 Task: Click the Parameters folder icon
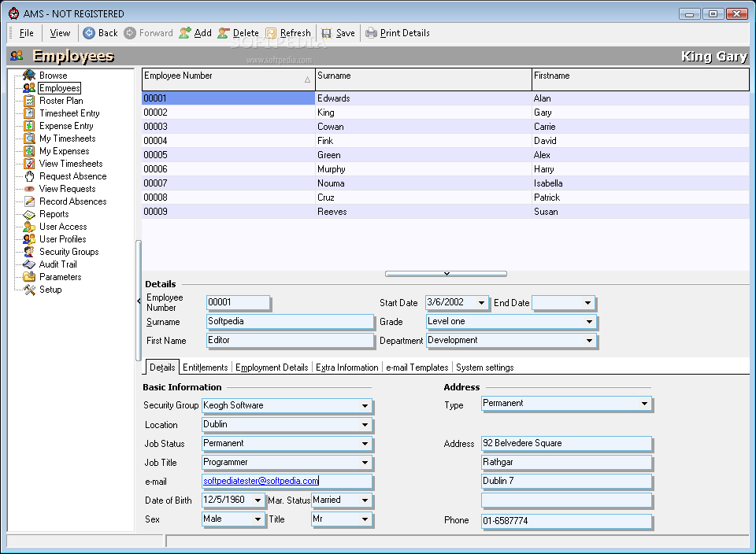[x=29, y=276]
